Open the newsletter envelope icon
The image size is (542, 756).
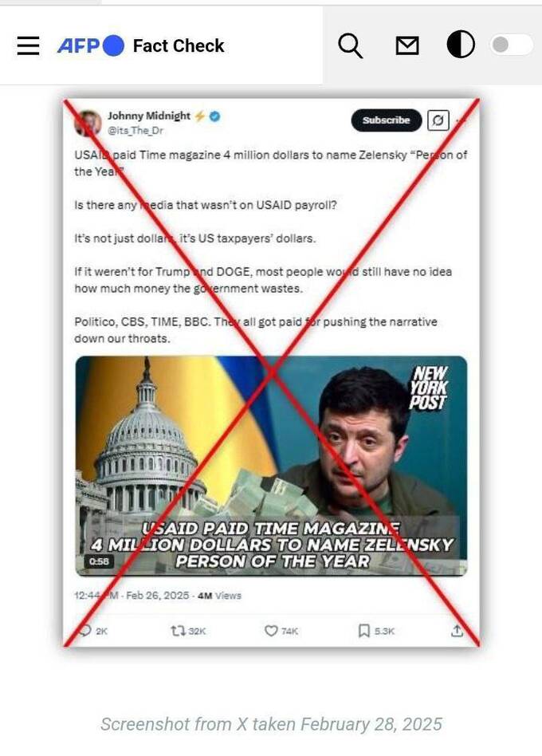pyautogui.click(x=407, y=45)
